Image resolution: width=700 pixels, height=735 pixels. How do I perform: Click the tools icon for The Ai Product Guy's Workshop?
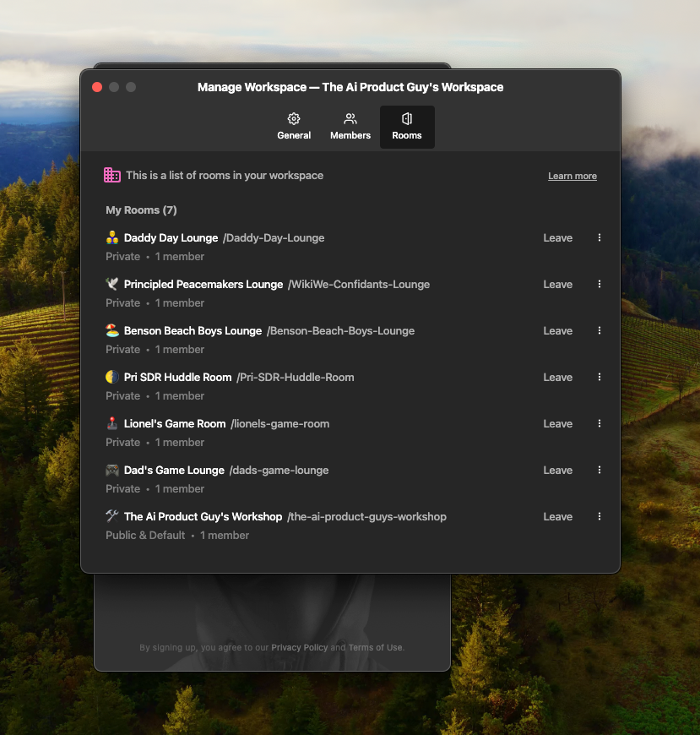pos(112,516)
